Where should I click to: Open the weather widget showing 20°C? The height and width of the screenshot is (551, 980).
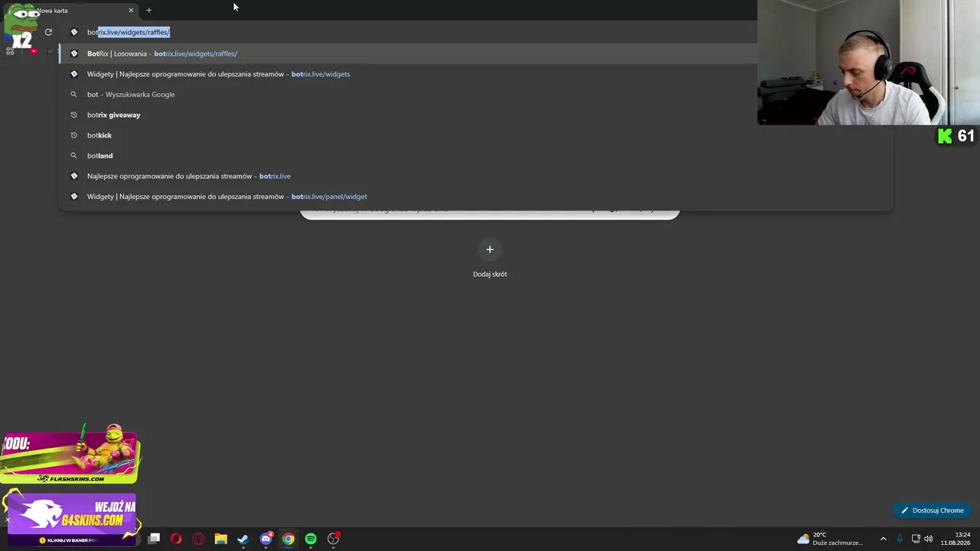click(x=830, y=539)
